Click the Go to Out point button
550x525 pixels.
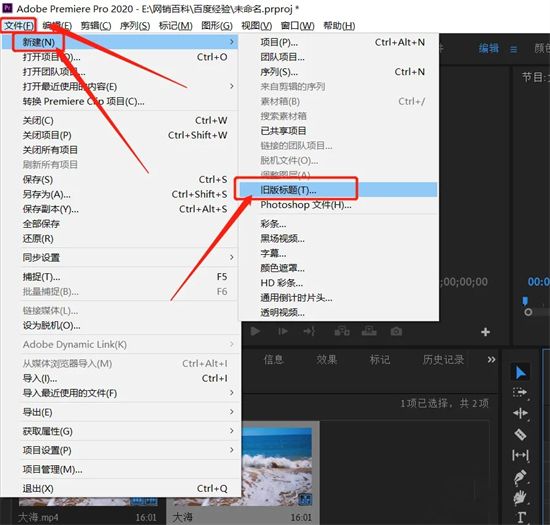[x=309, y=331]
